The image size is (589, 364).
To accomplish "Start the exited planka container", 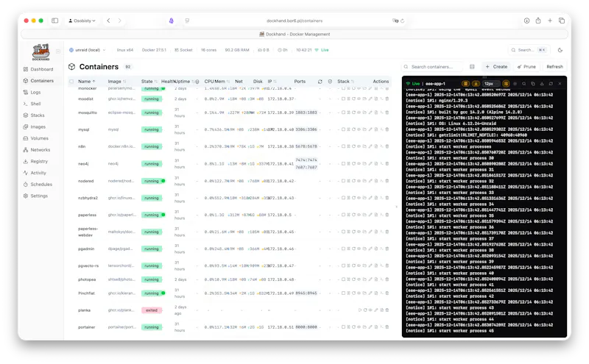I will pos(360,310).
